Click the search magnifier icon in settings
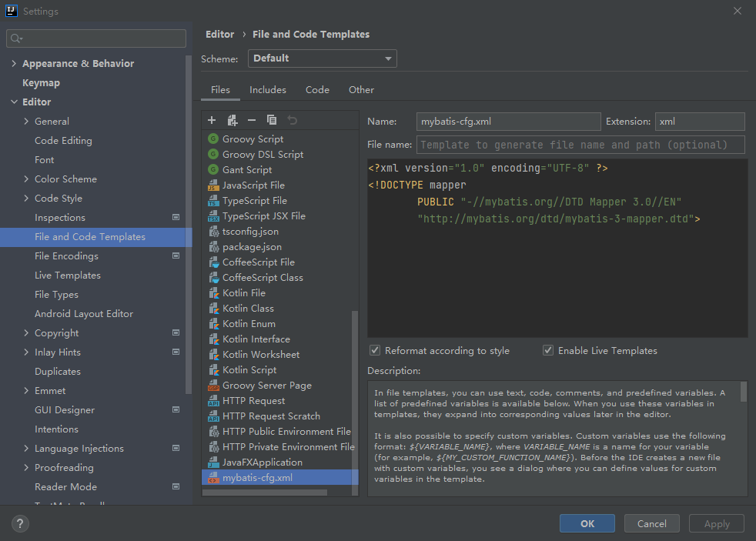756x541 pixels. [x=16, y=38]
